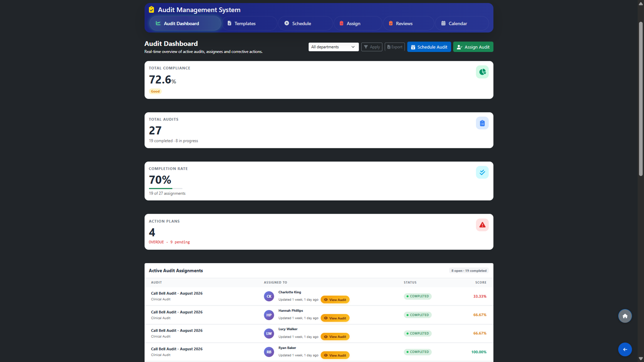Click the COMPLETED status for Charlotte King
Image resolution: width=644 pixels, height=362 pixels.
[x=417, y=296]
